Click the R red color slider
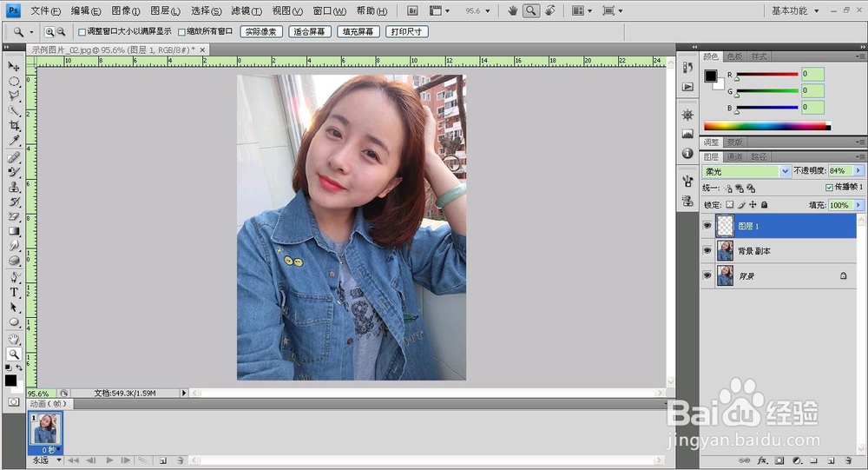The image size is (868, 470). coord(767,74)
